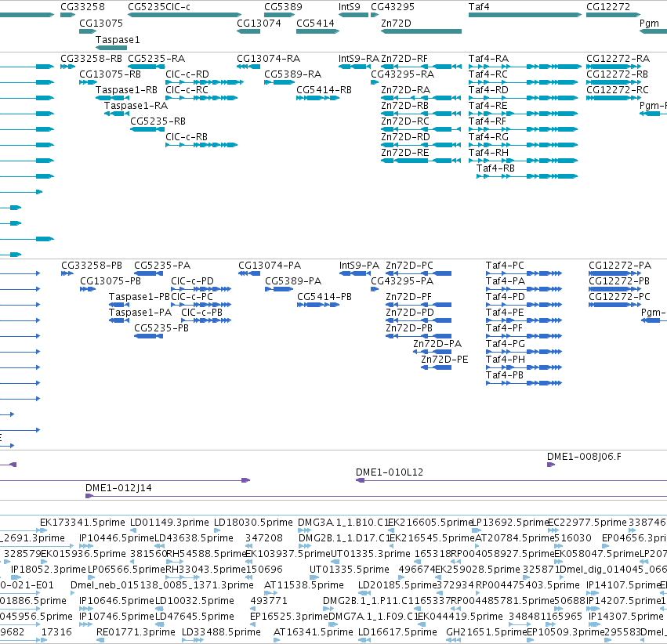Select the CG33258-PB protein label

pos(92,266)
